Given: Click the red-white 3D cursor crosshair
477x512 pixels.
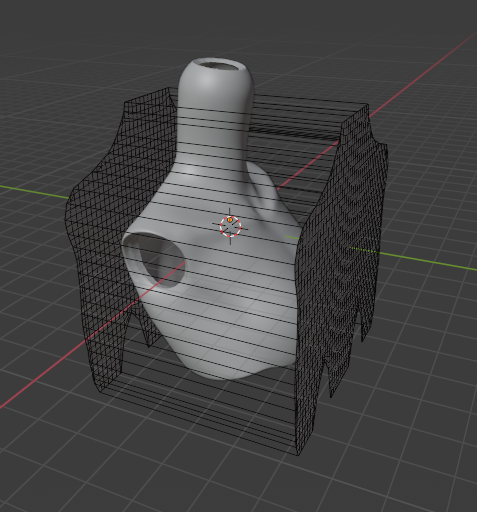Looking at the screenshot, I should [x=230, y=226].
